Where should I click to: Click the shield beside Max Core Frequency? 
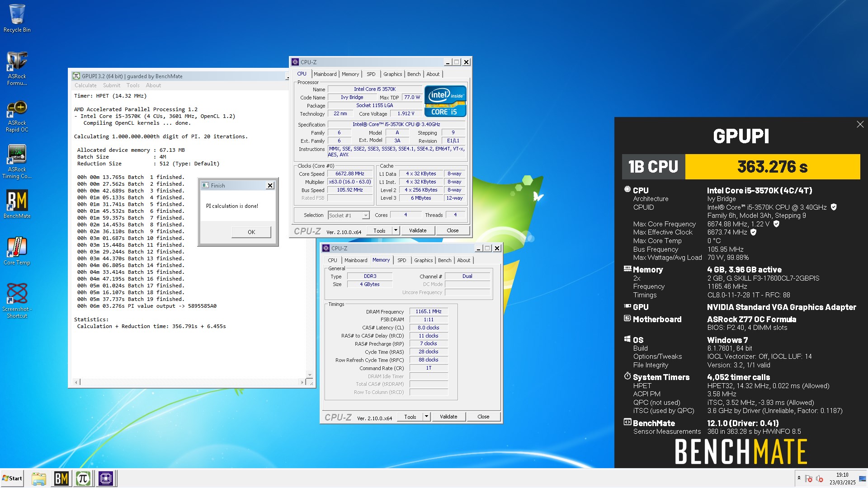click(x=776, y=224)
